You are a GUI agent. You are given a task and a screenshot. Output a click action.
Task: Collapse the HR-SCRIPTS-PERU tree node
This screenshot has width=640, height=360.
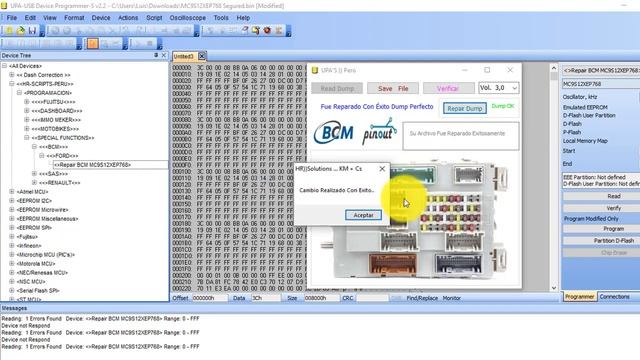coord(12,84)
